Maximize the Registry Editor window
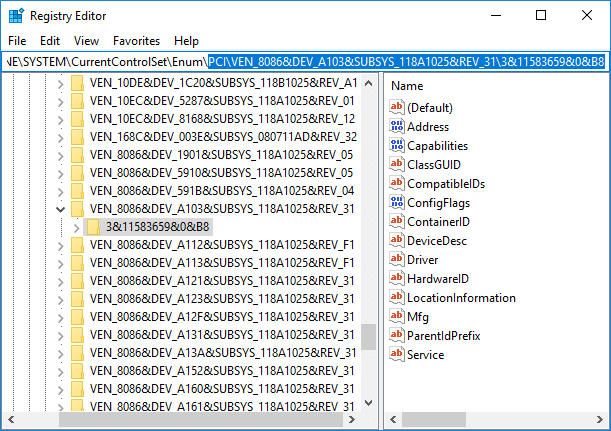 coord(541,16)
